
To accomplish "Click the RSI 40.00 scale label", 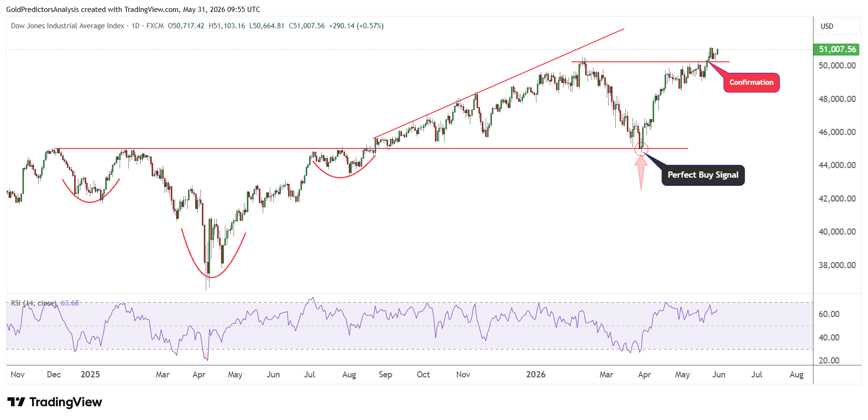I will pyautogui.click(x=829, y=338).
